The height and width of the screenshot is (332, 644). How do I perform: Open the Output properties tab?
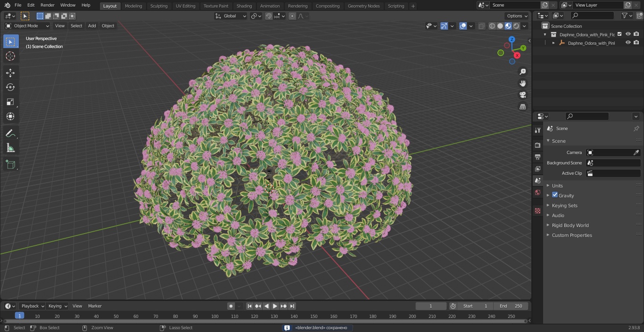coord(537,157)
